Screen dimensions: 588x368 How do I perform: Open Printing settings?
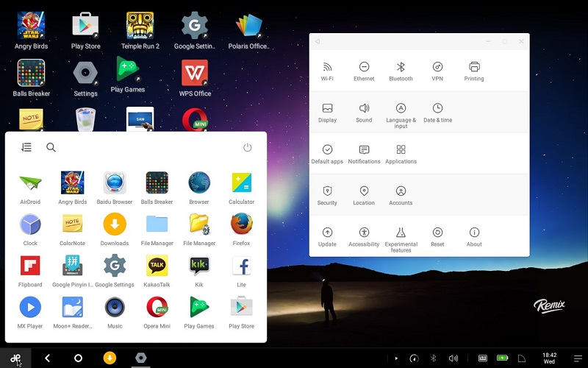click(x=474, y=71)
